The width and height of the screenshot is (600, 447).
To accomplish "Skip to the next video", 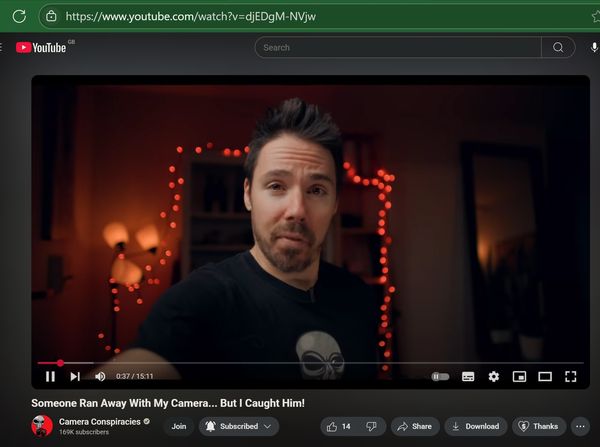I will pos(75,376).
